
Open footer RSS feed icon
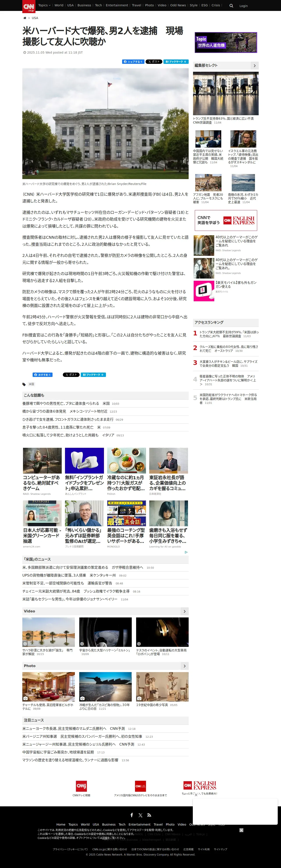[149, 815]
